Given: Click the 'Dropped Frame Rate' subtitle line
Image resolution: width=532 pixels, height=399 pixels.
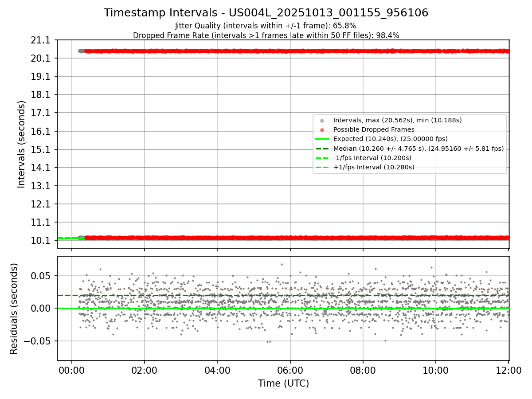Looking at the screenshot, I should pyautogui.click(x=266, y=35).
